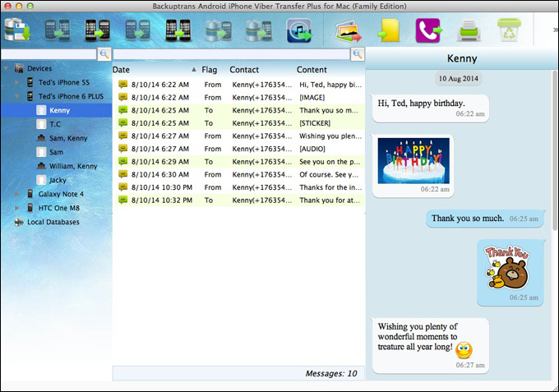
Task: Click the green zoom window button
Action: point(30,6)
